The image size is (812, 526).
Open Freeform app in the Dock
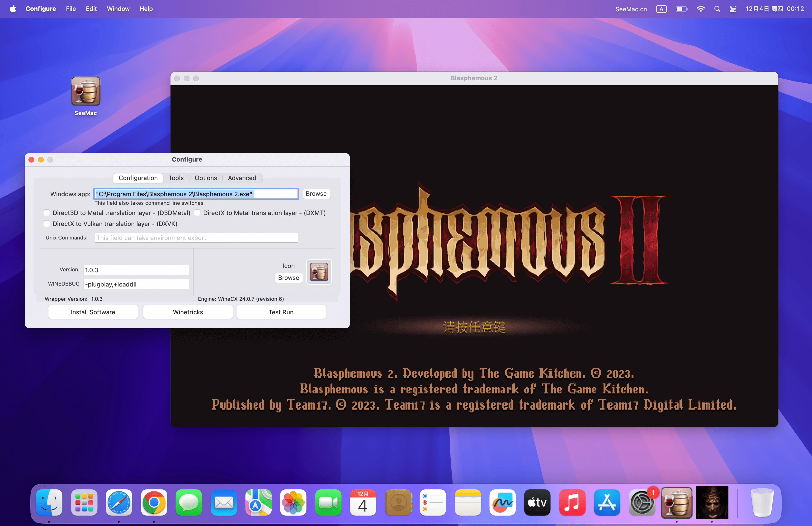(502, 502)
